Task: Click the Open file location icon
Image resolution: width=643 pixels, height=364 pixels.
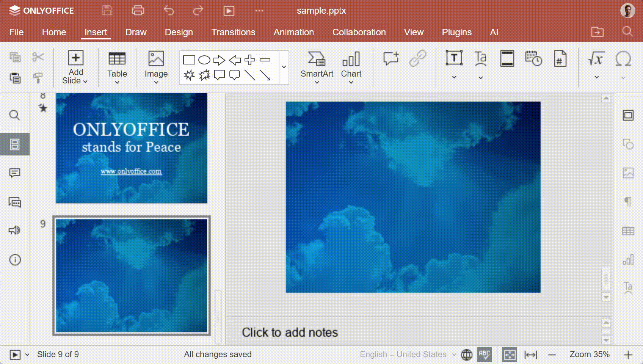Action: pyautogui.click(x=598, y=32)
